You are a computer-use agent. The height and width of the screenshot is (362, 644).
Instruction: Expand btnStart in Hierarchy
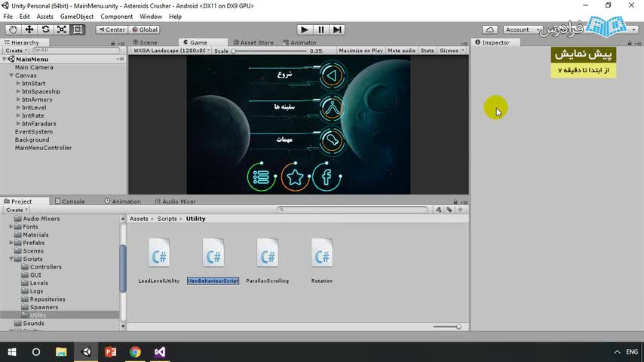pyautogui.click(x=18, y=84)
